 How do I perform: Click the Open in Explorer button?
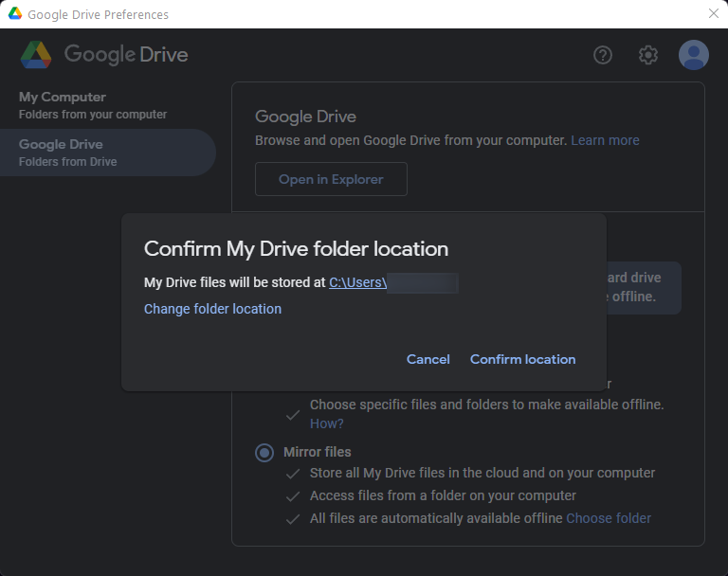pyautogui.click(x=331, y=179)
